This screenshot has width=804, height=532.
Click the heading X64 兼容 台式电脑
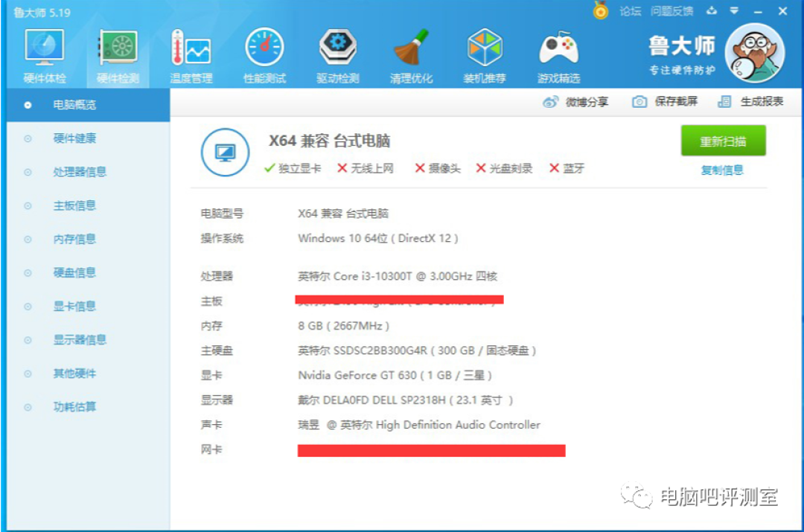point(329,141)
